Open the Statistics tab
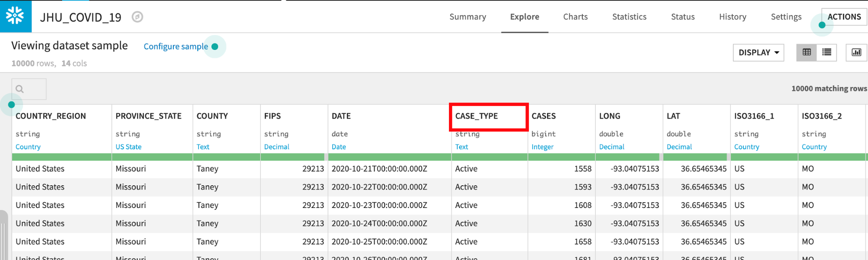Image resolution: width=868 pixels, height=260 pixels. point(629,17)
